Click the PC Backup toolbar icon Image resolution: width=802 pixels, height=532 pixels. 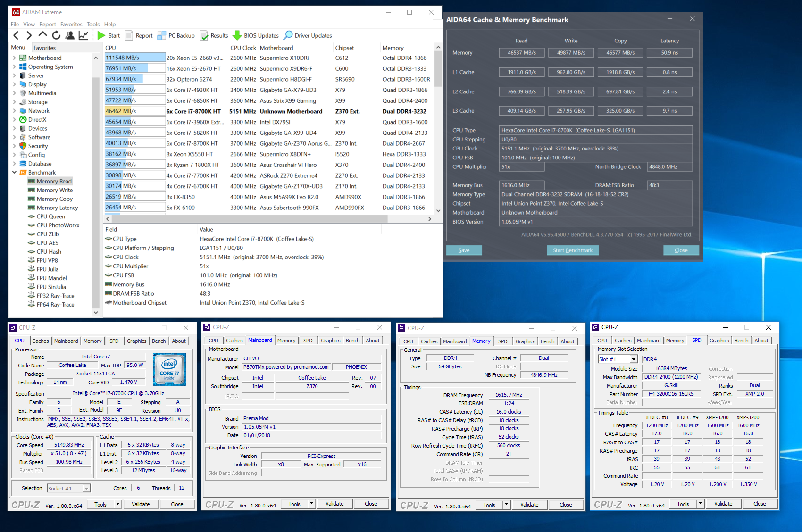pos(161,35)
